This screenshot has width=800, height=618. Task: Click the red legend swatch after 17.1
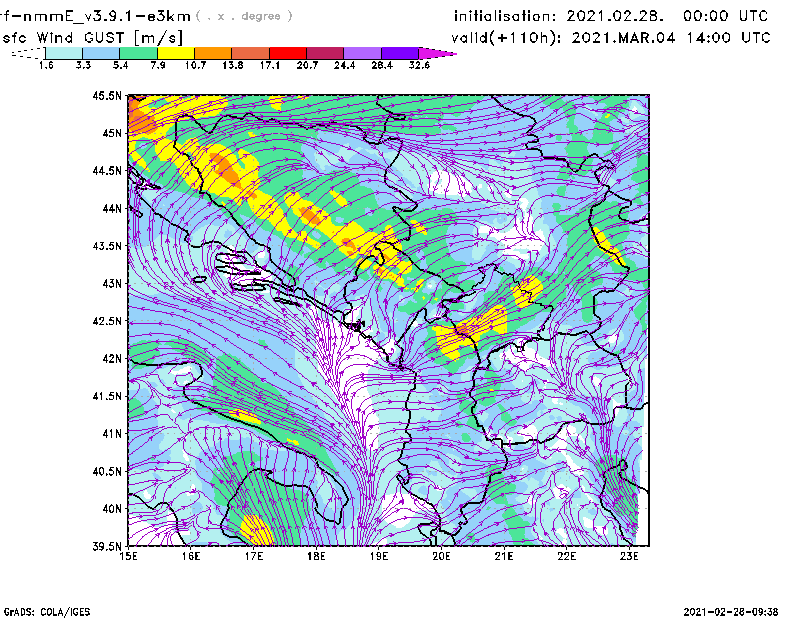(288, 53)
